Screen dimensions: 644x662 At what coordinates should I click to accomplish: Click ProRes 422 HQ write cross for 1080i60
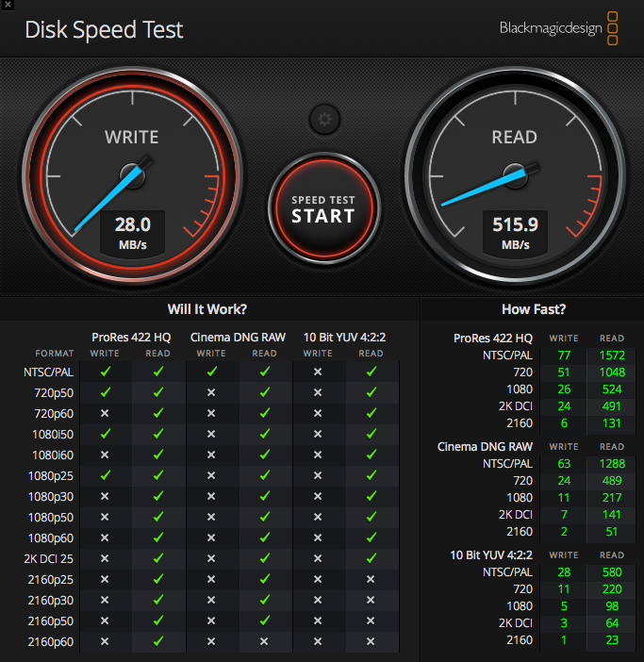point(105,455)
